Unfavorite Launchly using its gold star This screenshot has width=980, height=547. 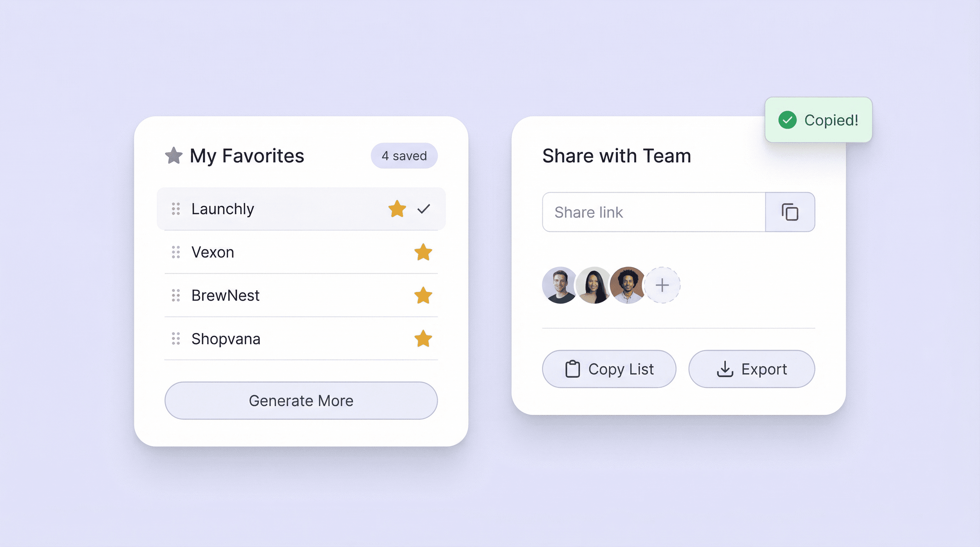click(397, 209)
